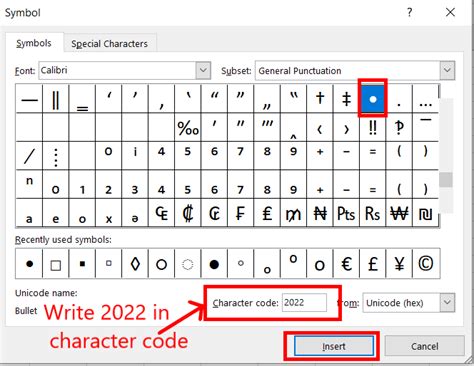
Task: Pick the Euro € recently used symbol
Action: pos(346,264)
